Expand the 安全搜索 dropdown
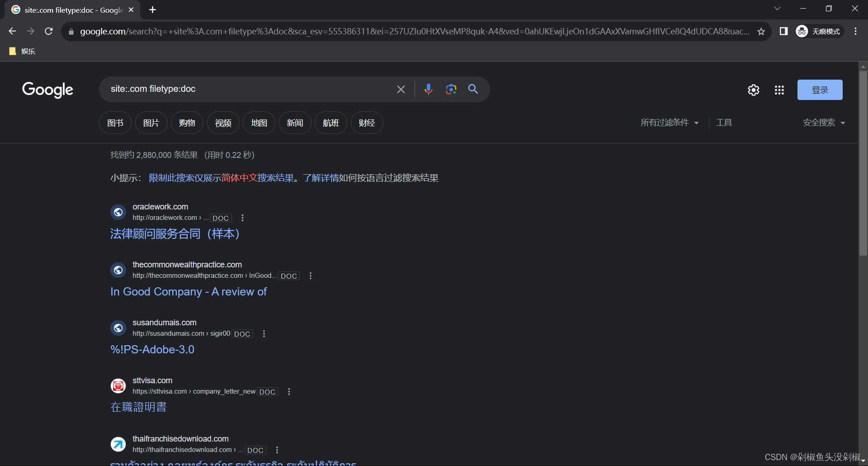Viewport: 868px width, 466px height. click(x=824, y=123)
